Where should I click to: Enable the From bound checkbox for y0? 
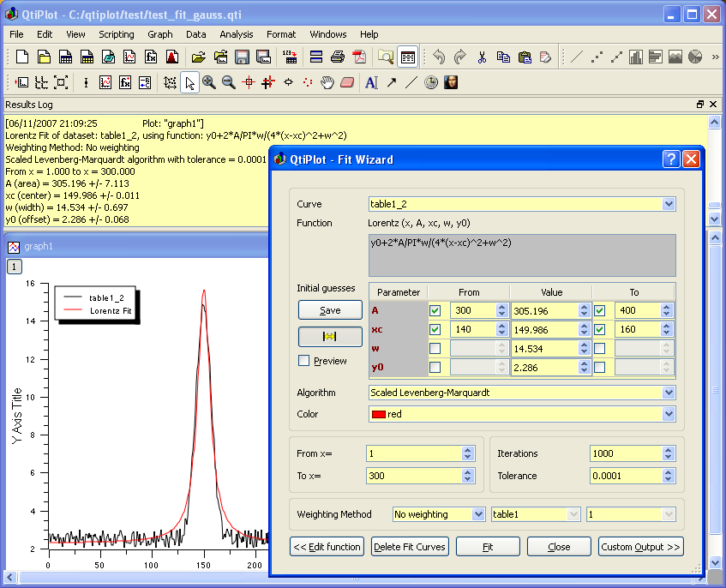435,368
